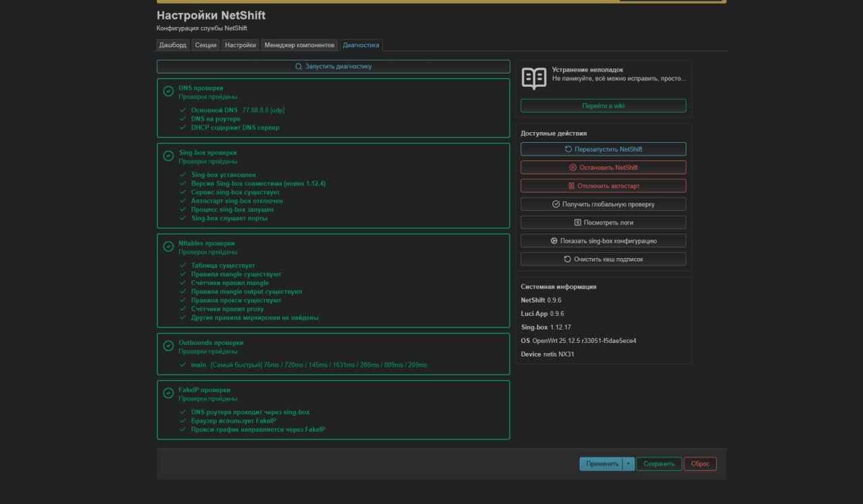Stop the service via Остановить NetShift
Viewport: 863px width, 504px height.
(603, 167)
